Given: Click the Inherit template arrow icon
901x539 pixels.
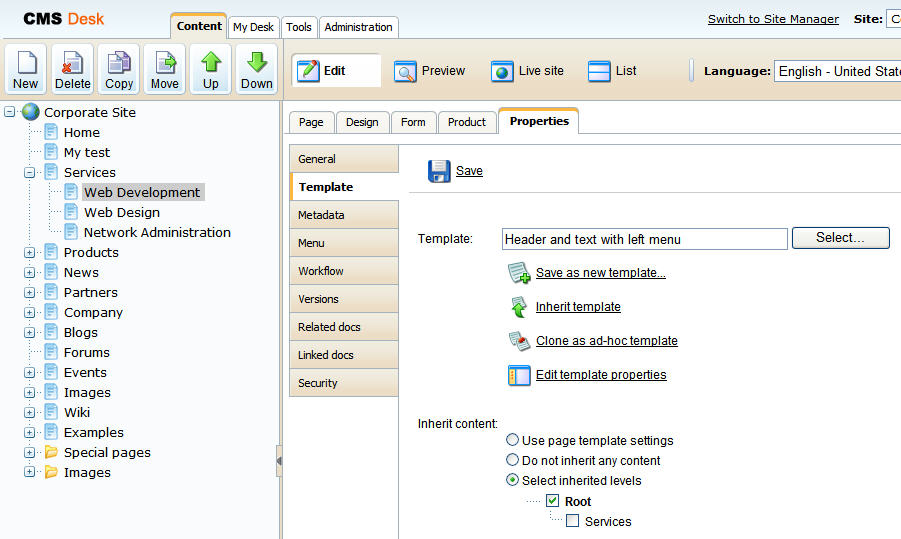Looking at the screenshot, I should (519, 307).
